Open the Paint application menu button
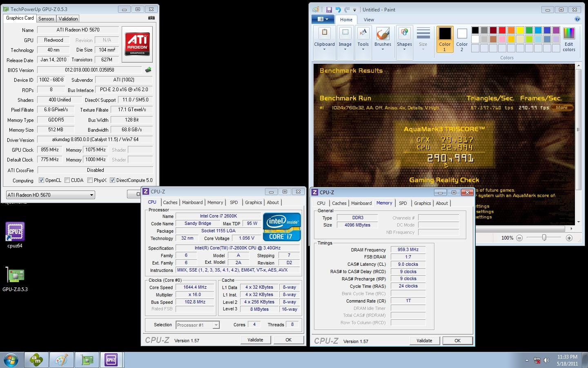 point(323,19)
